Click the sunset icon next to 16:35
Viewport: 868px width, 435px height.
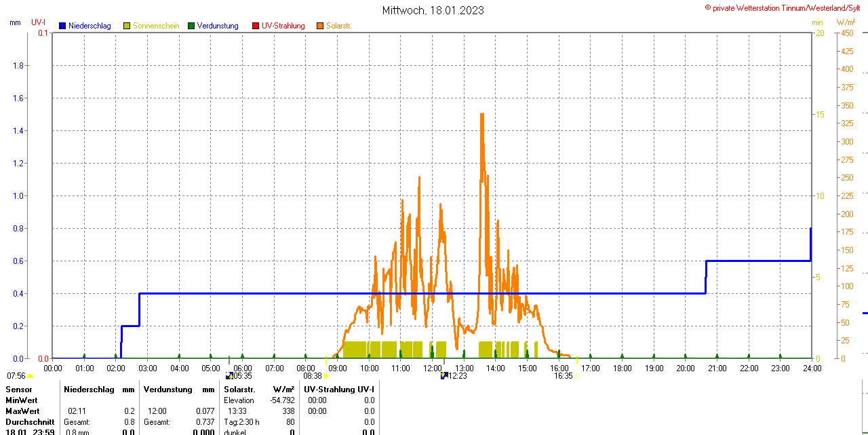click(577, 375)
